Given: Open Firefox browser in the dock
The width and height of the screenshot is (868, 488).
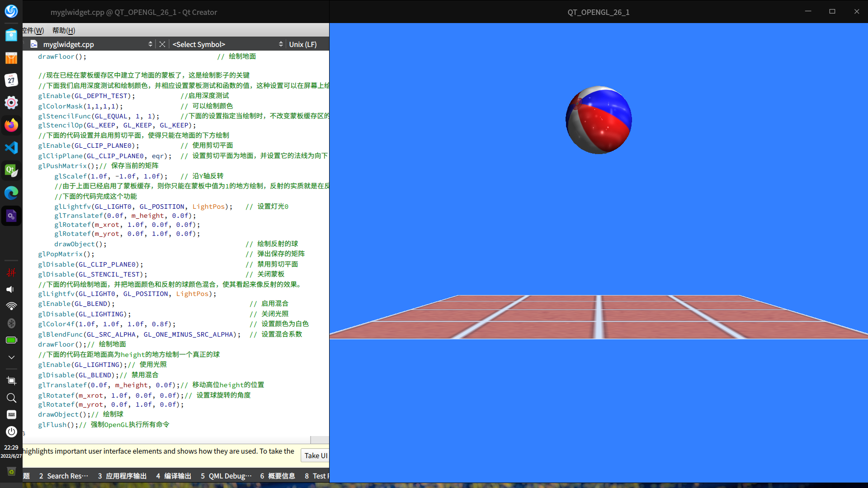Looking at the screenshot, I should tap(11, 125).
